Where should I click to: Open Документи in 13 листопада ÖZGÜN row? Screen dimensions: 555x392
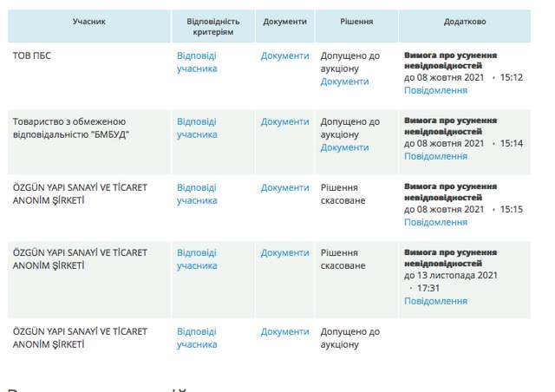284,252
